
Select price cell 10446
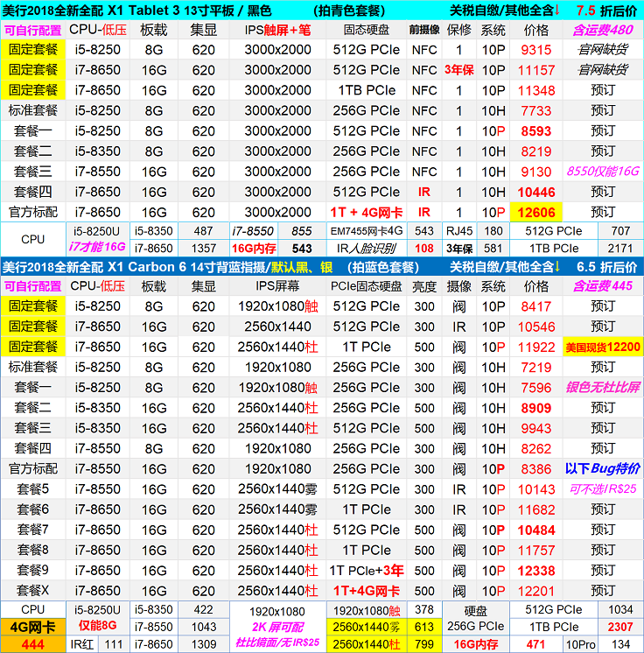(536, 192)
